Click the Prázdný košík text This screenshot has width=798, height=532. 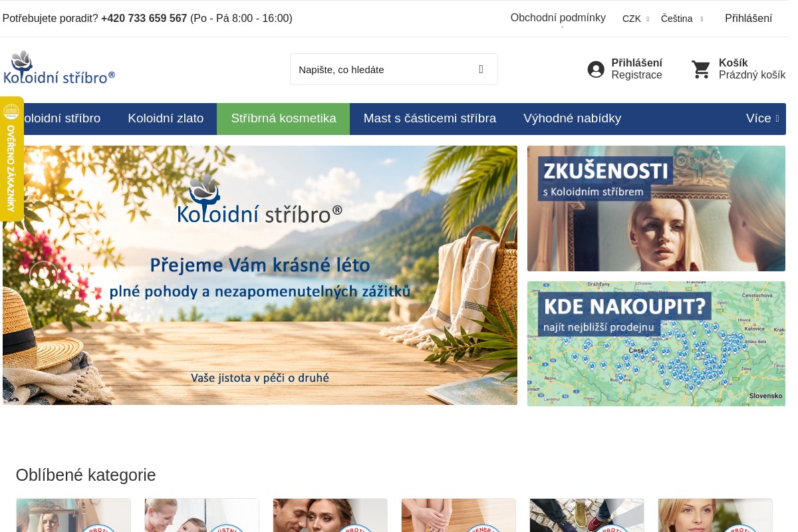pos(752,75)
